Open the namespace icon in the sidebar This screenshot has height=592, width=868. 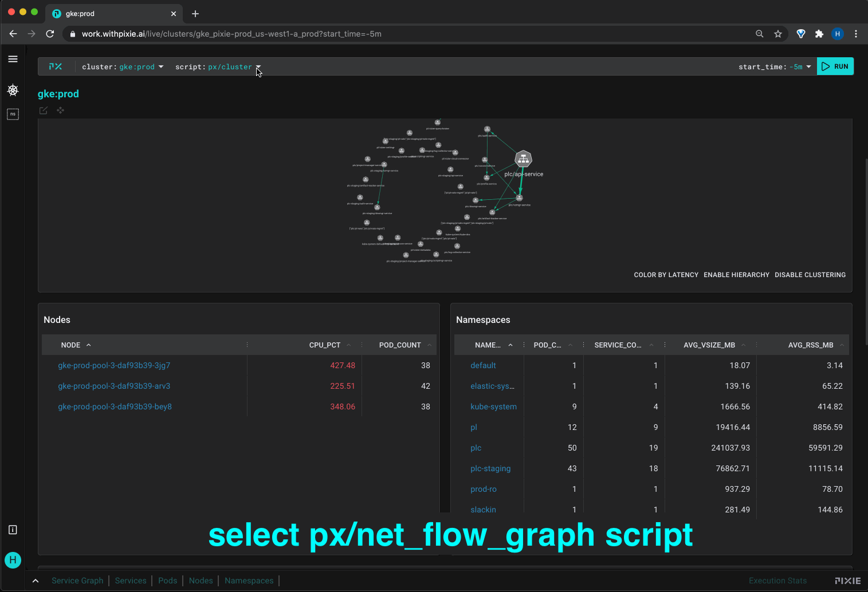pyautogui.click(x=13, y=114)
